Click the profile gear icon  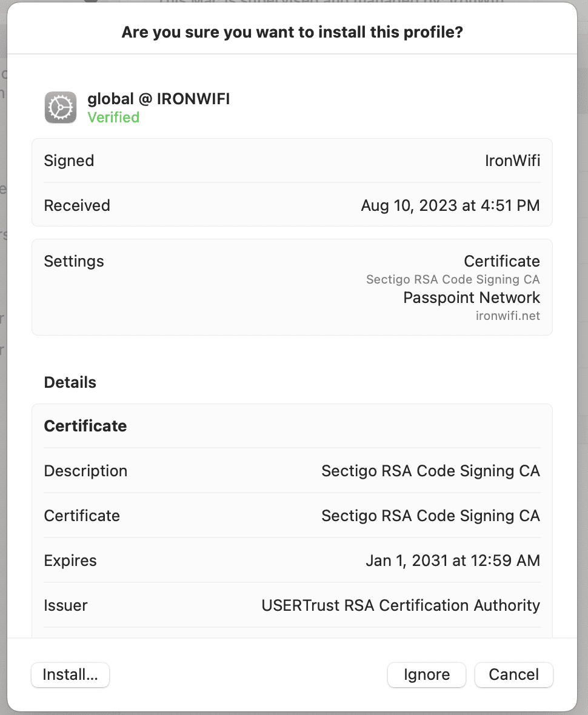61,108
